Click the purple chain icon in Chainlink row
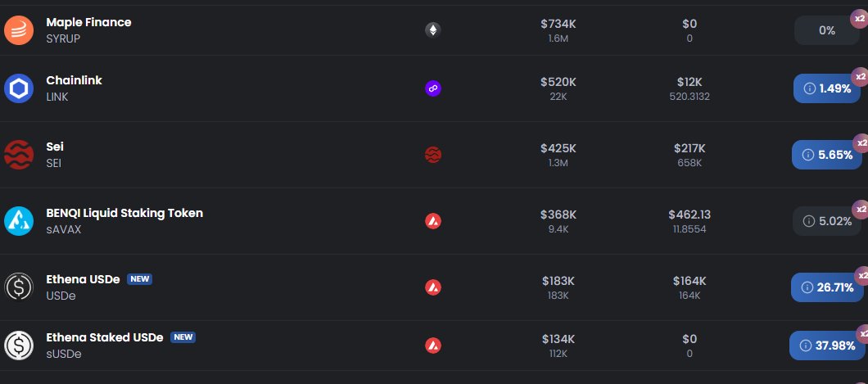868x384 pixels. point(433,88)
